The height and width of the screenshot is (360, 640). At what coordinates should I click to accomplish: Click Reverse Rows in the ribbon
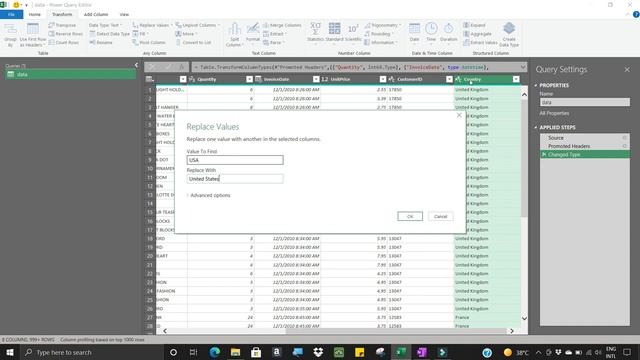coord(65,34)
